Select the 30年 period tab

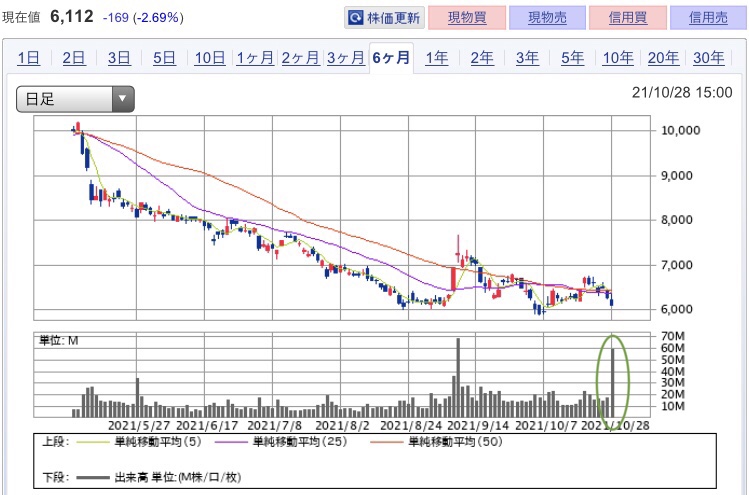click(708, 58)
